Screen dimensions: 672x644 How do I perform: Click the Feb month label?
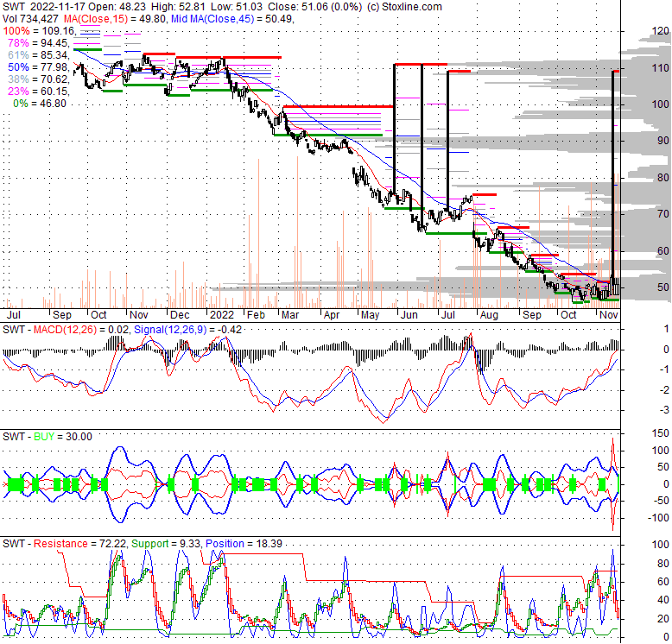pyautogui.click(x=256, y=315)
